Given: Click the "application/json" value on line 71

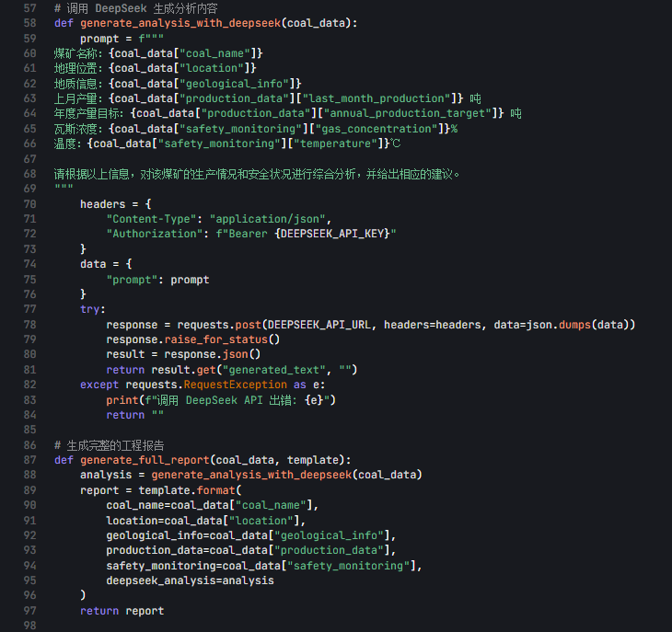Looking at the screenshot, I should point(268,219).
